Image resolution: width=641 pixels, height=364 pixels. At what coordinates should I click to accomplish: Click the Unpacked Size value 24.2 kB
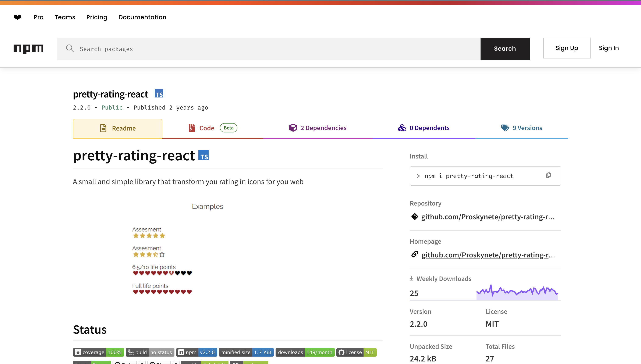(423, 359)
